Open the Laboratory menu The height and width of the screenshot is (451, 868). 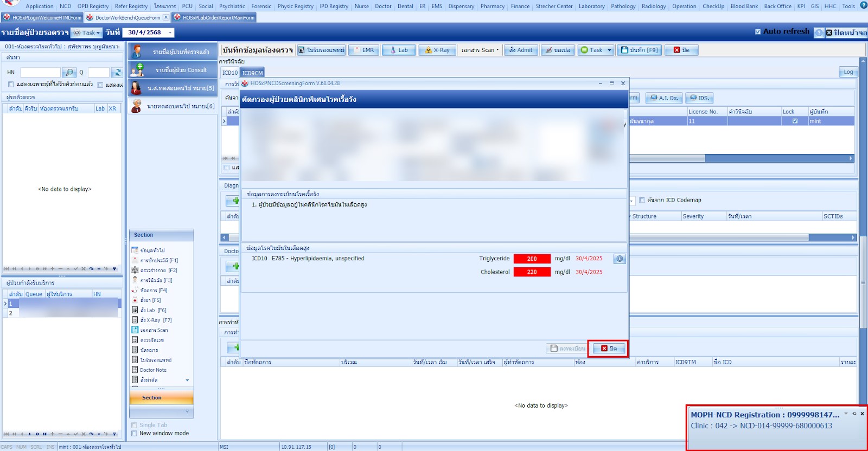click(x=591, y=6)
